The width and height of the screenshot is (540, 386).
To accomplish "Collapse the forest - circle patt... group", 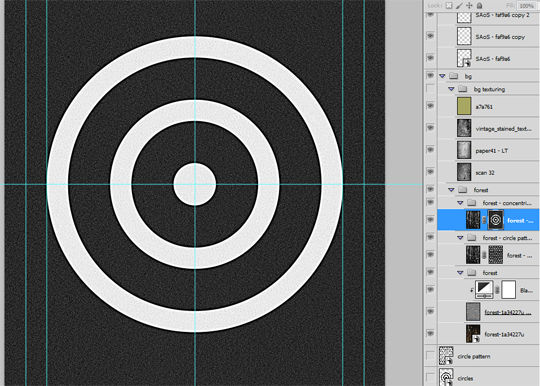I will point(460,238).
